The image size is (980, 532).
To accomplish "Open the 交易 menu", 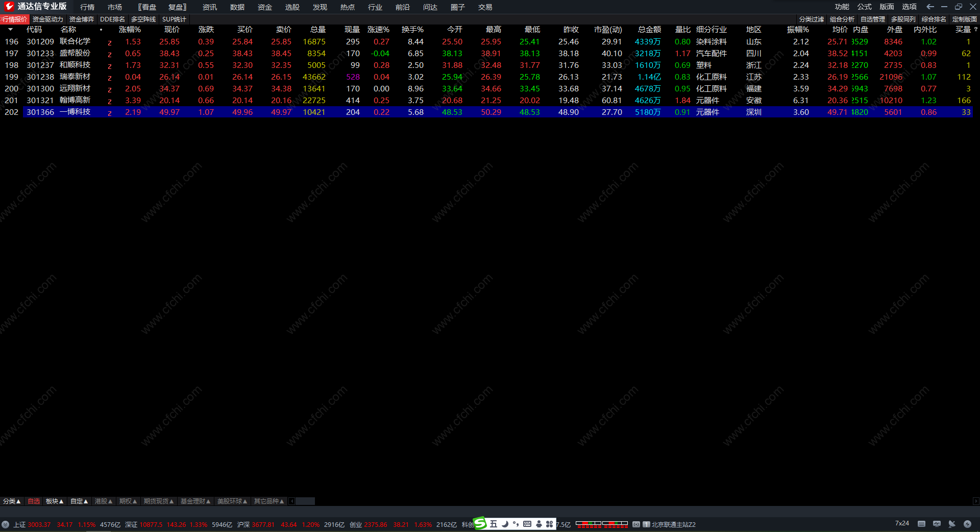I will (x=485, y=7).
